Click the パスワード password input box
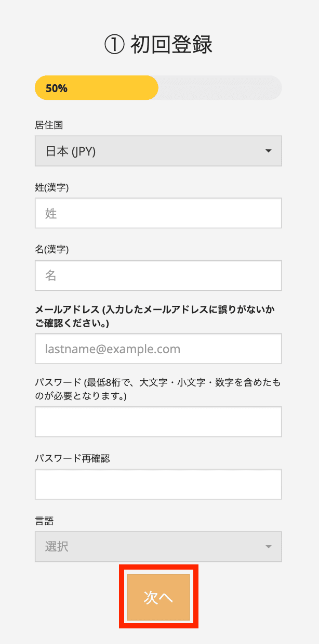The image size is (319, 644). coord(158,422)
